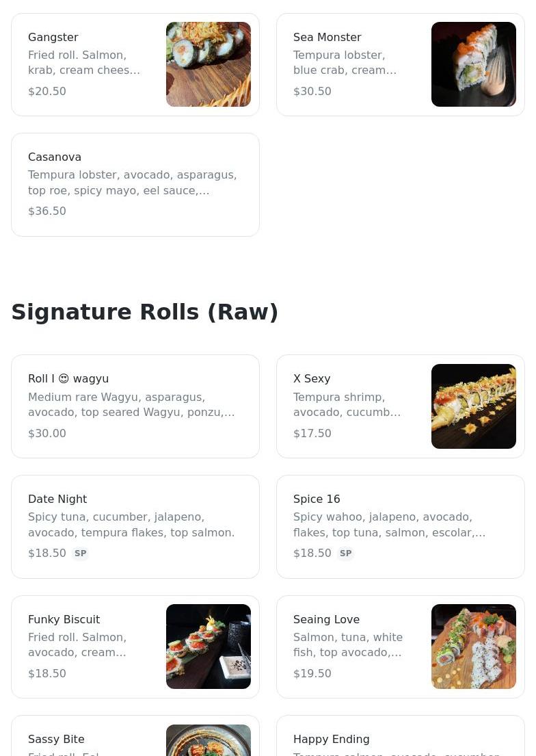Click the Gangster roll photo

click(208, 64)
